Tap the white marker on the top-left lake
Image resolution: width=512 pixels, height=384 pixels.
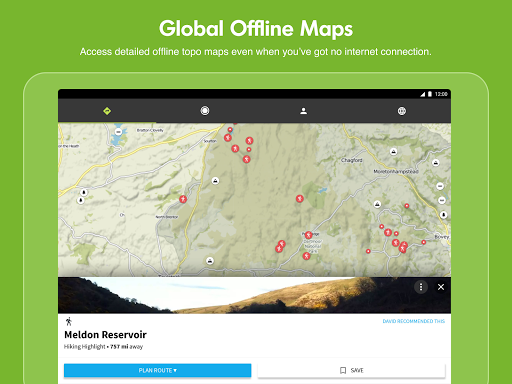tap(118, 132)
